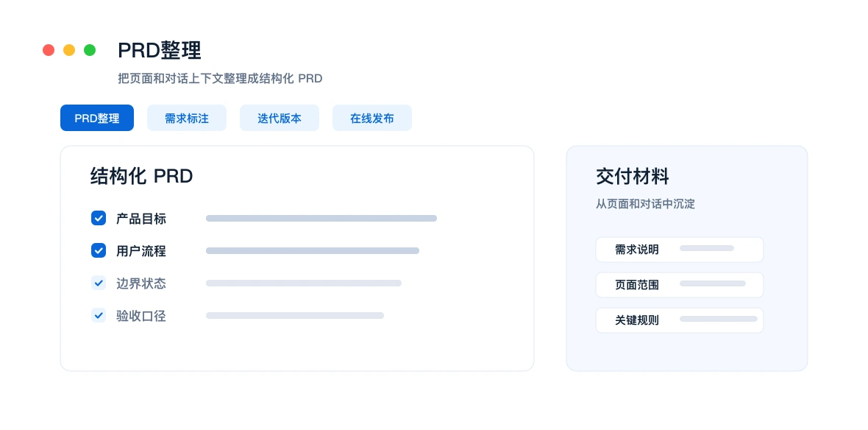The image size is (868, 430).
Task: Toggle the 产品目标 checkbox
Action: click(x=99, y=219)
